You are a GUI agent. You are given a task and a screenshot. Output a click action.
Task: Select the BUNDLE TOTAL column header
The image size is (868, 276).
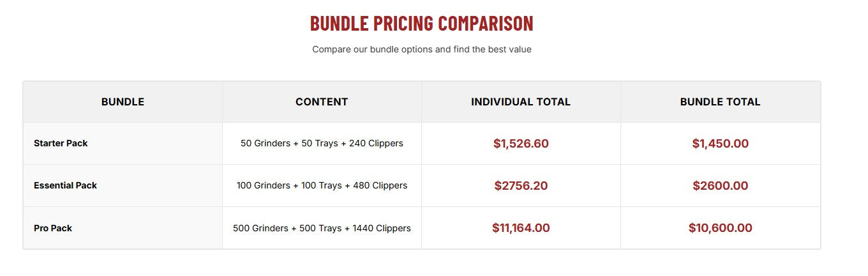pos(720,102)
